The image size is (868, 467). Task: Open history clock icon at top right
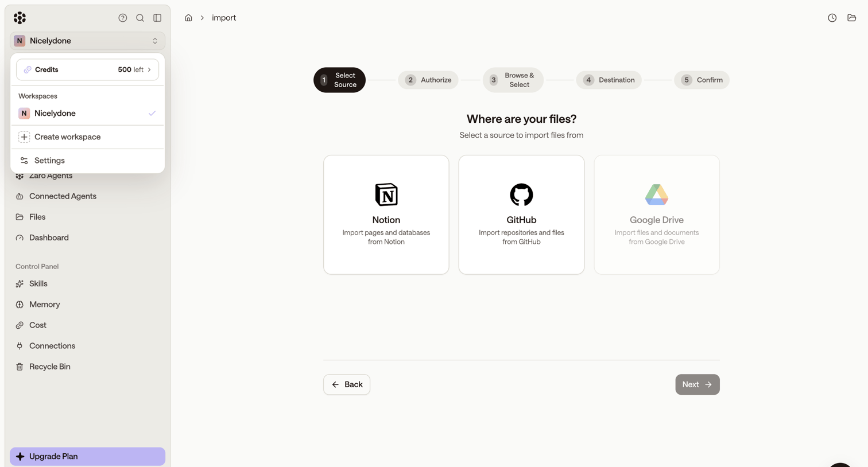tap(832, 18)
